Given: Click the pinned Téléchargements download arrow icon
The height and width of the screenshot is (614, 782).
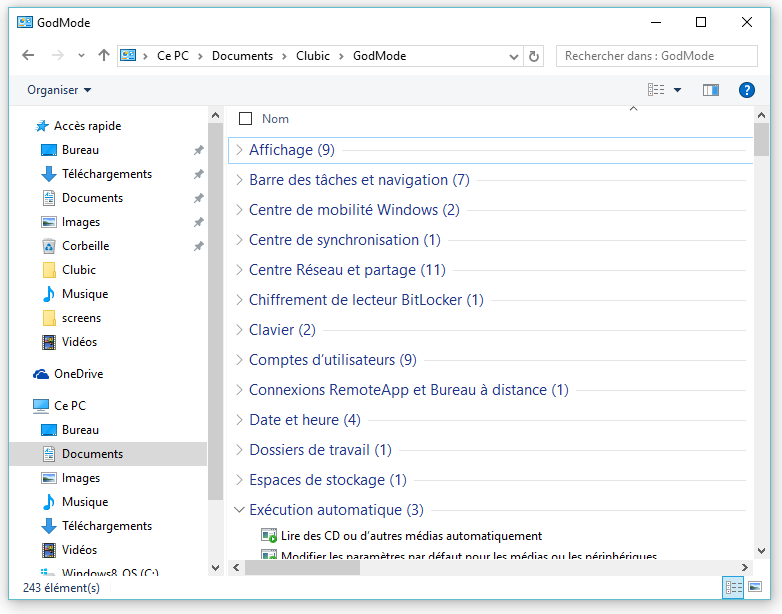Looking at the screenshot, I should [48, 174].
